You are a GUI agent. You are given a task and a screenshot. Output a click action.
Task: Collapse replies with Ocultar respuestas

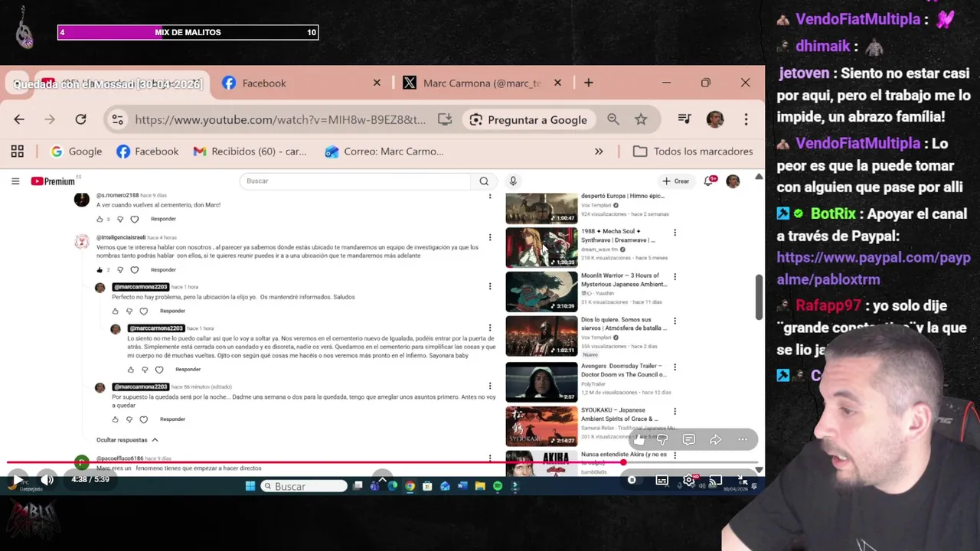click(x=127, y=440)
